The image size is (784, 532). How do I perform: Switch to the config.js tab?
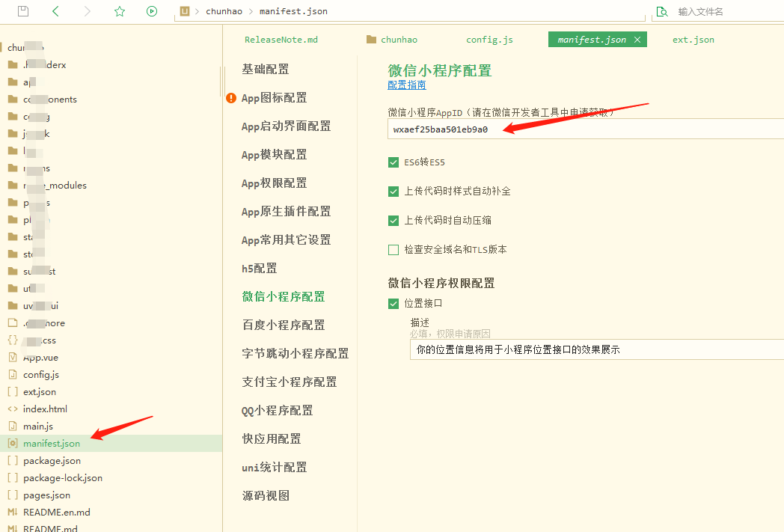pyautogui.click(x=489, y=40)
